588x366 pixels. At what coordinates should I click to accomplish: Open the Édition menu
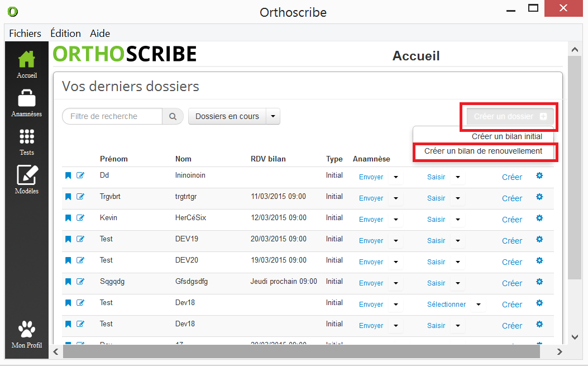[66, 34]
